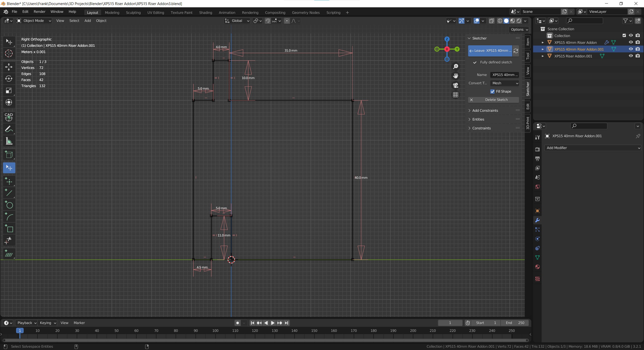Screen dimensions: 644x350
Task: Activate the Transform tool
Action: click(x=9, y=102)
